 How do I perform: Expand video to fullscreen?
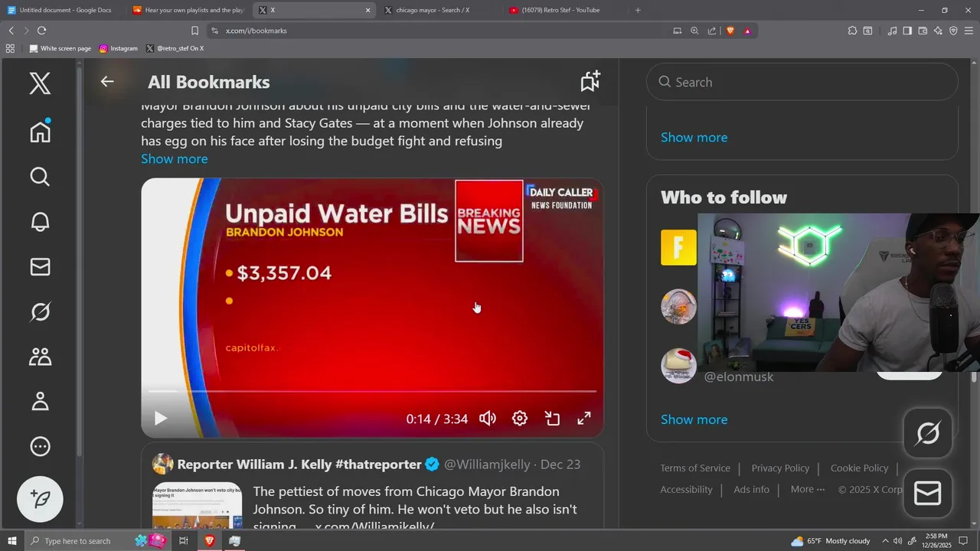(x=583, y=419)
